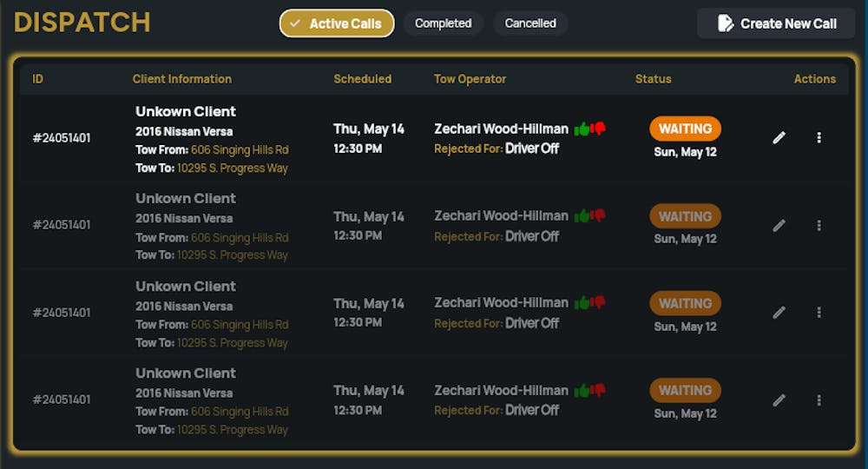Expand the fourth row's three-dot options menu
This screenshot has height=469, width=868.
click(819, 400)
